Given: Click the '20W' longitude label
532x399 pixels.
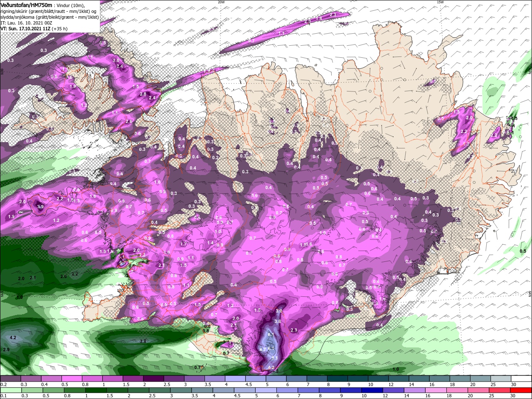Looking at the screenshot, I should click(221, 2).
